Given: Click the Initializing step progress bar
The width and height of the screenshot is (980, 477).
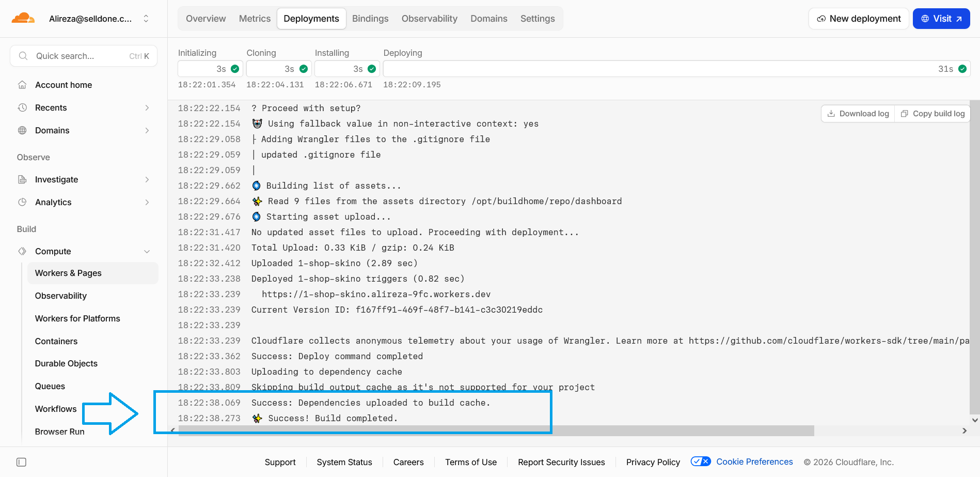Looking at the screenshot, I should (x=210, y=69).
